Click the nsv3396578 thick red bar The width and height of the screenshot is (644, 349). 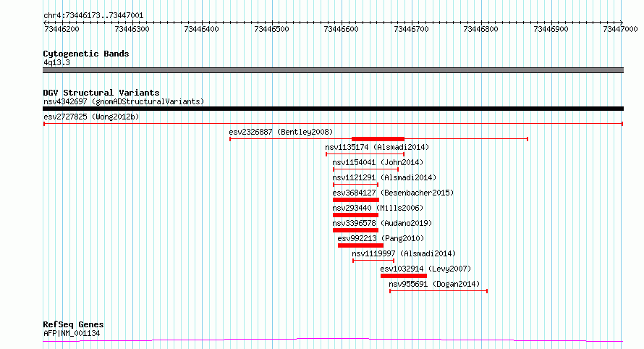(x=355, y=230)
